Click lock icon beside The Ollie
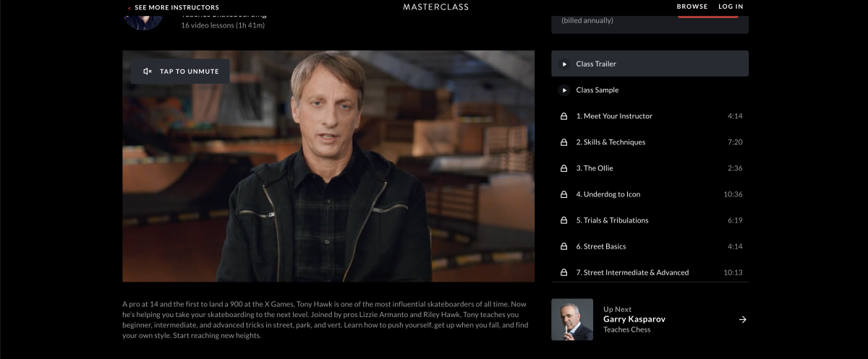This screenshot has width=868, height=359. click(x=563, y=168)
